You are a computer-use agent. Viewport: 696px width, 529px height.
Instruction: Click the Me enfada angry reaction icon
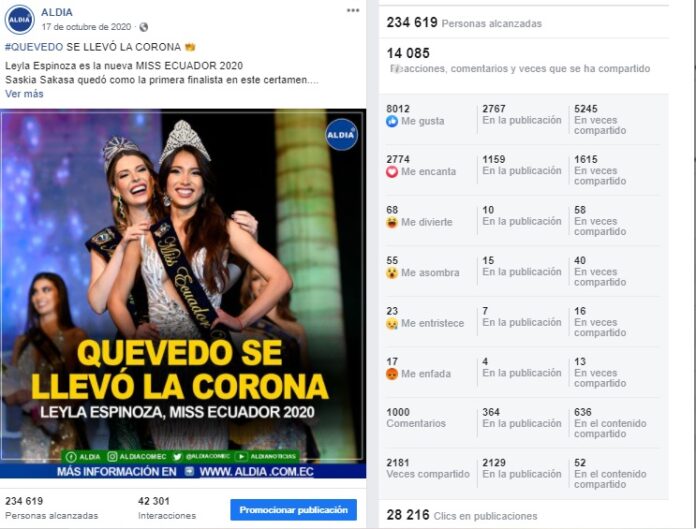click(392, 374)
